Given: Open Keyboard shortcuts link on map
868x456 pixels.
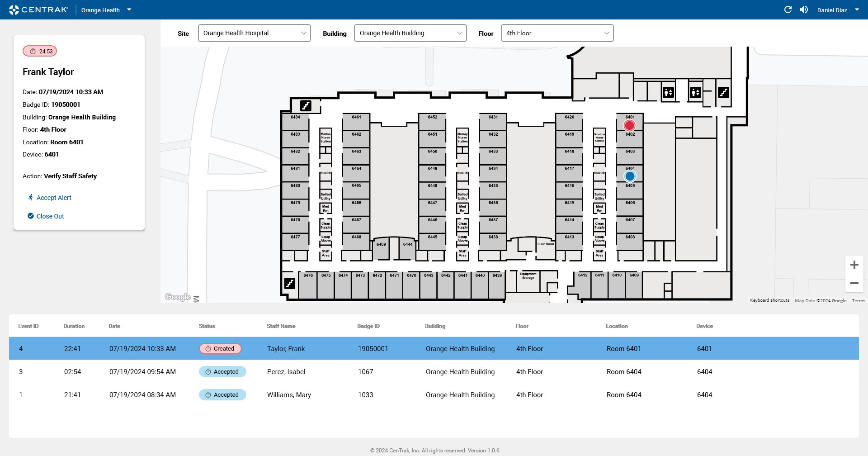Looking at the screenshot, I should pyautogui.click(x=769, y=300).
